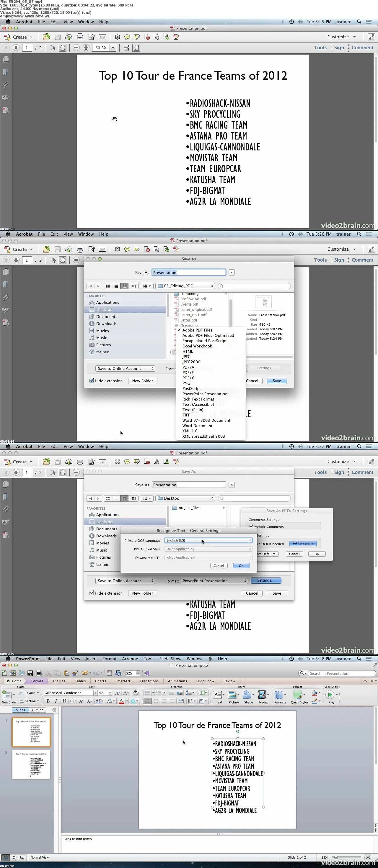Open the font size 47 dropdown
This screenshot has height=868, width=378.
click(110, 693)
